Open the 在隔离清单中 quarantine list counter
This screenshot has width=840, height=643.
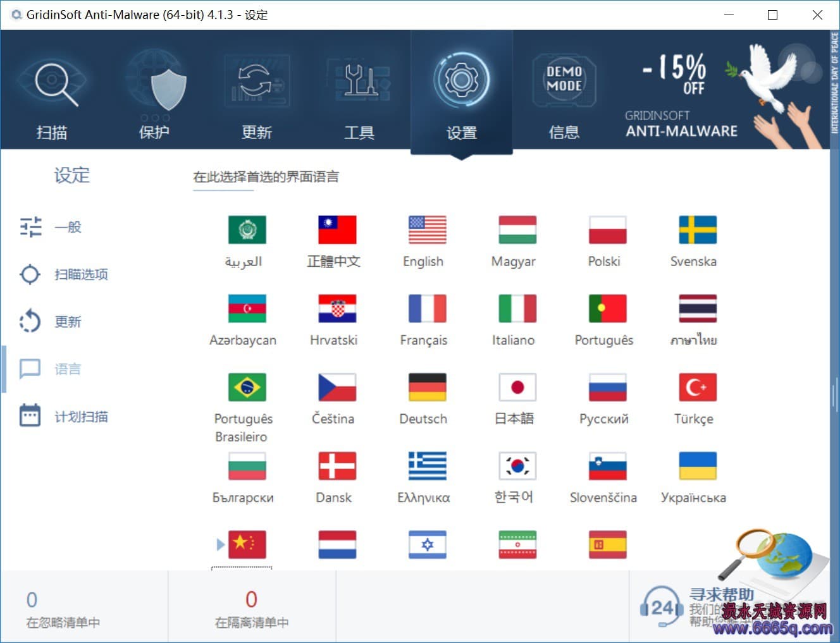[252, 608]
